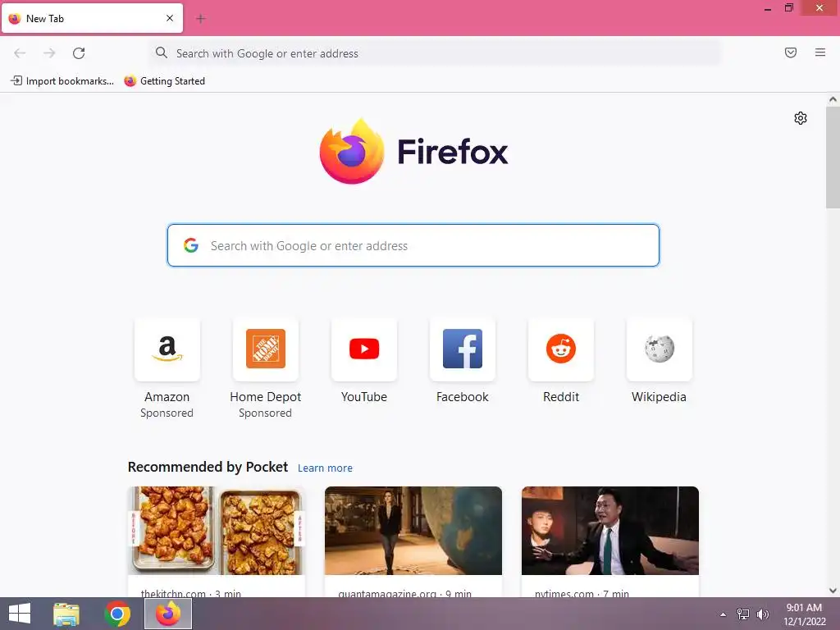The image size is (840, 630).
Task: Click the magnifier icon in address bar
Action: (162, 52)
